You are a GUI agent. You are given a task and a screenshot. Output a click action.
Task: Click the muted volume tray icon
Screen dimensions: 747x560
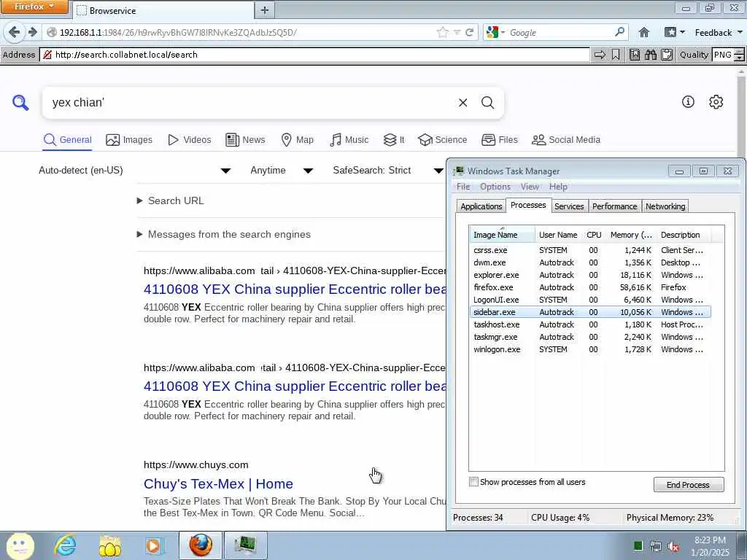(673, 546)
